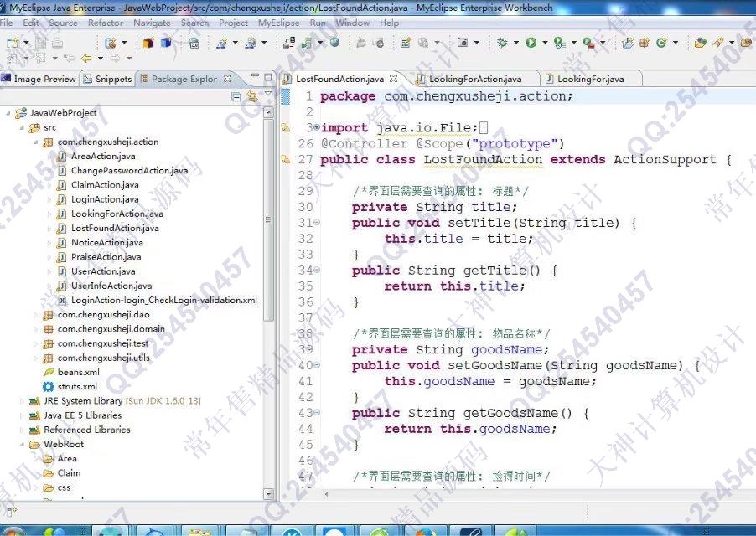This screenshot has width=756, height=536.
Task: Click the Collapse All icon in Package Explorer
Action: click(x=236, y=97)
